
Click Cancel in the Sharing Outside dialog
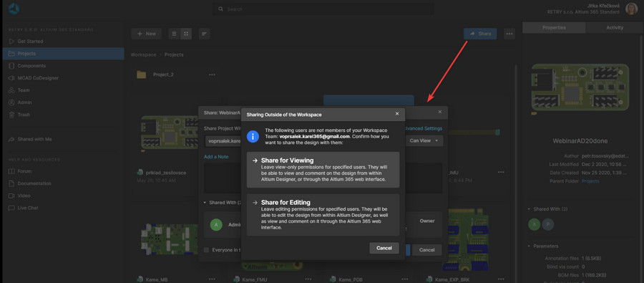coord(384,248)
